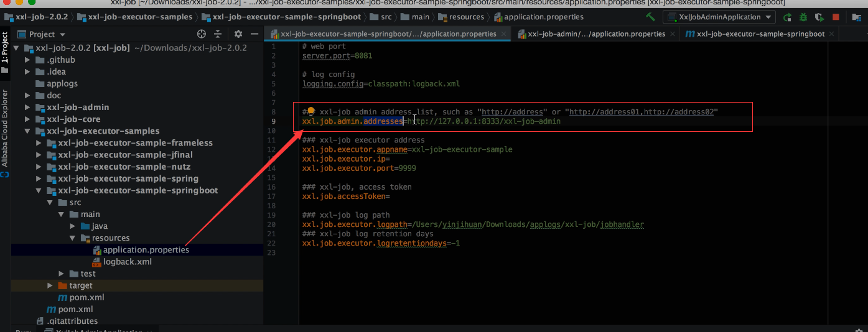
Task: Open the XxlJobAdminApplication run configuration dropdown
Action: (719, 17)
